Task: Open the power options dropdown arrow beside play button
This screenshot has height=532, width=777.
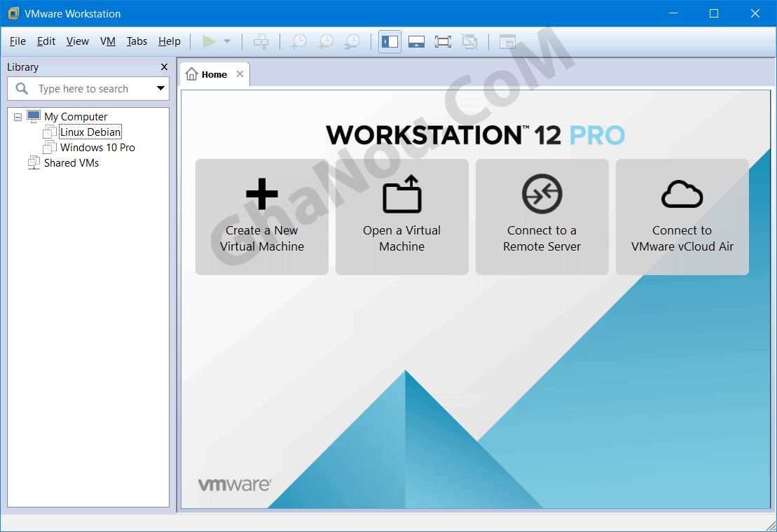Action: tap(227, 41)
